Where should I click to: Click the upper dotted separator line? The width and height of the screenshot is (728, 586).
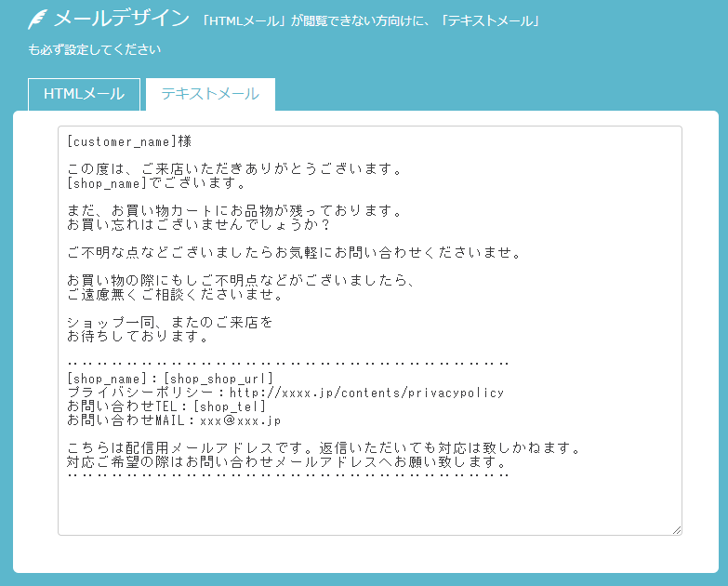tap(288, 364)
